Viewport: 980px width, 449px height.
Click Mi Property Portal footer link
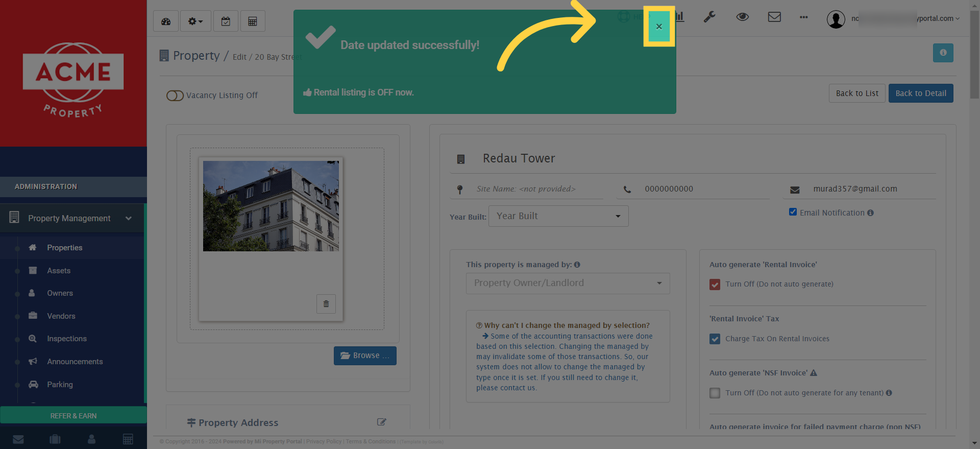pos(278,442)
